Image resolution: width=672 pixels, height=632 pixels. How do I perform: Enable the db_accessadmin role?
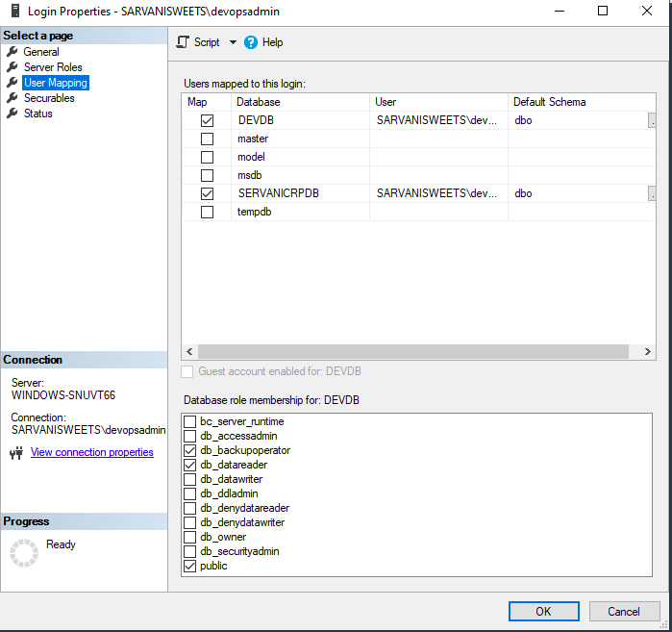189,436
